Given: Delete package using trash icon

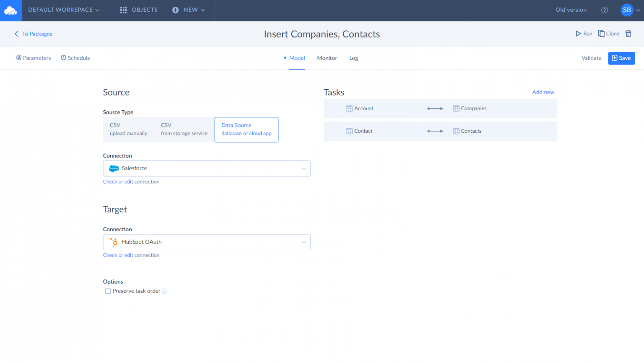Looking at the screenshot, I should point(628,34).
